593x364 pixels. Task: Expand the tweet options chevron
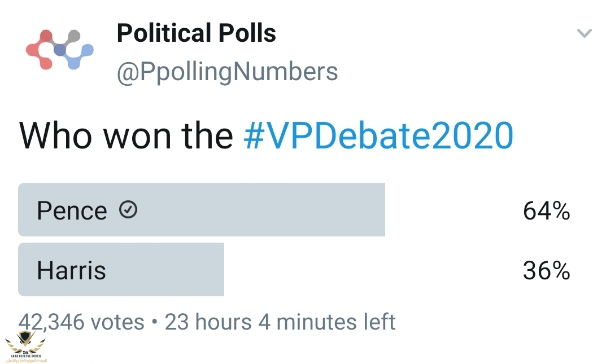coord(584,33)
